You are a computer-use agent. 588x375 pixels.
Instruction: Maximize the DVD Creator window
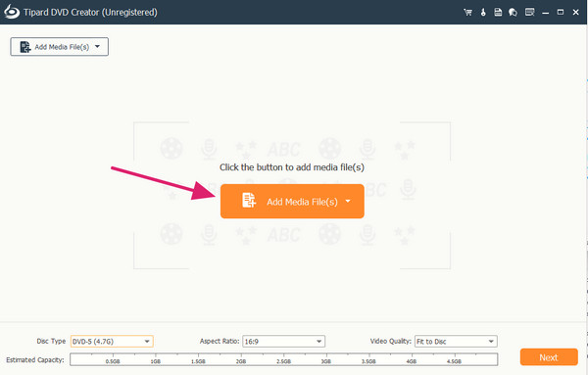561,13
